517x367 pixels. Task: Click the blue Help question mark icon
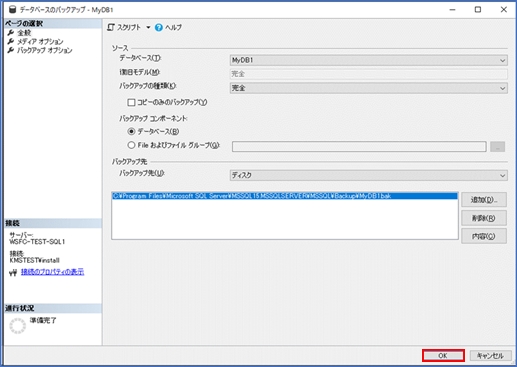tap(159, 27)
